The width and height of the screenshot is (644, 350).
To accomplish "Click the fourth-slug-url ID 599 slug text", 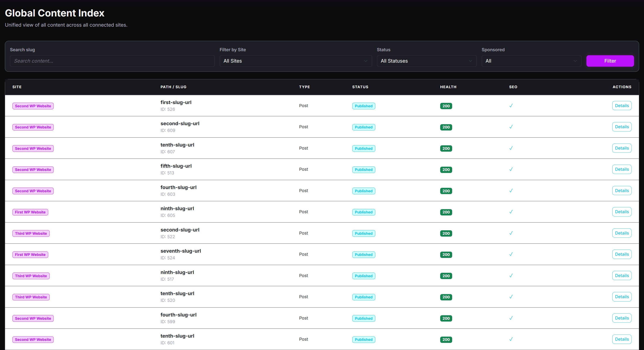I will (x=178, y=315).
